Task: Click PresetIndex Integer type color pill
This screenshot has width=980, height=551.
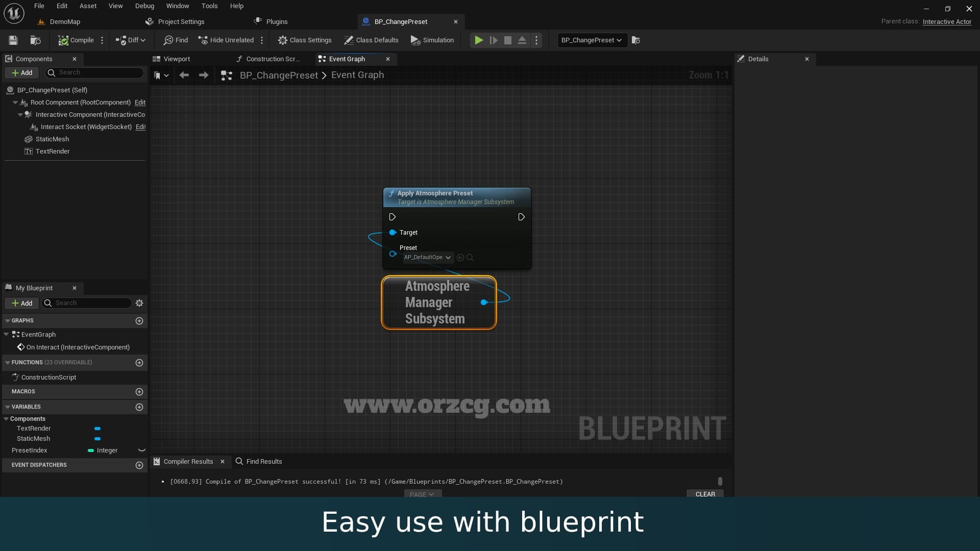Action: coord(91,450)
